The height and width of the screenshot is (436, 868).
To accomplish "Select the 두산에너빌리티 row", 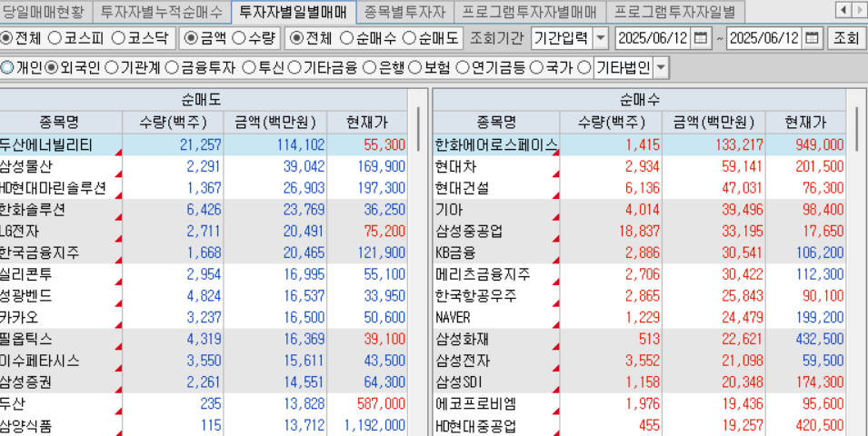I will 204,145.
